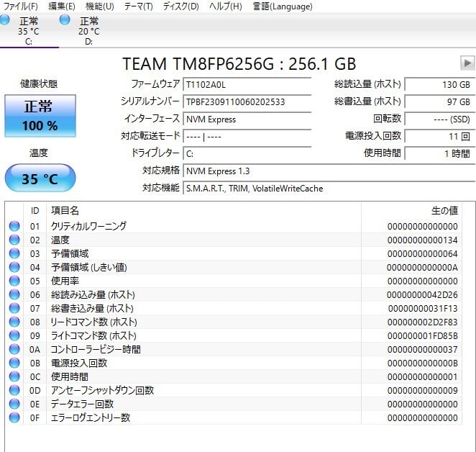This screenshot has height=452, width=476.
Task: Click status orb of ID 0C 使用時間 row
Action: coord(14,376)
